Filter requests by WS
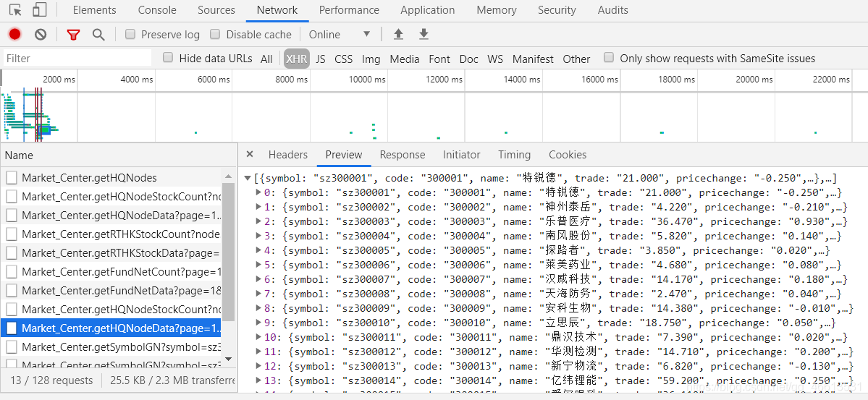 495,59
